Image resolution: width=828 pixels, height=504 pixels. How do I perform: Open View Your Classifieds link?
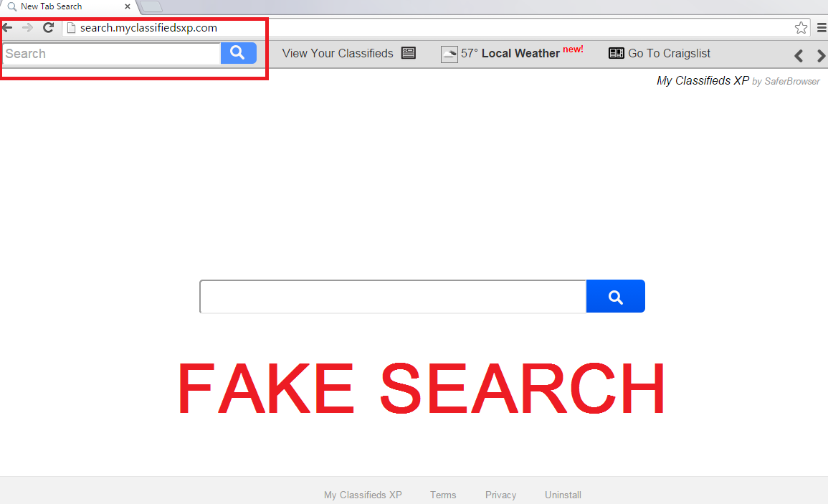coord(338,53)
